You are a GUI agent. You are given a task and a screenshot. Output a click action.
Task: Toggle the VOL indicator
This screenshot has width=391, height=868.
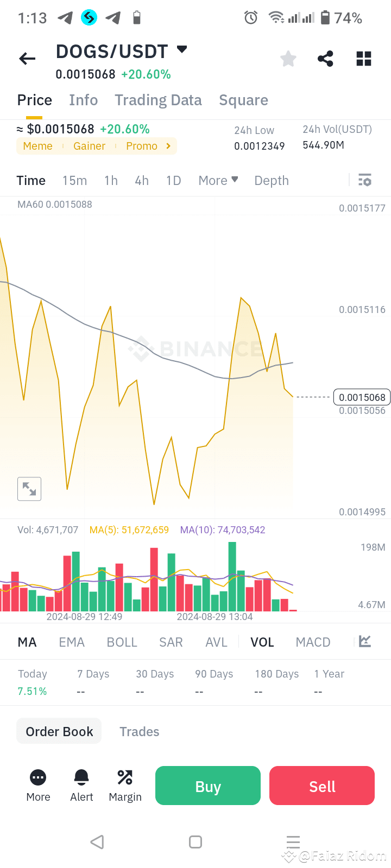point(262,642)
